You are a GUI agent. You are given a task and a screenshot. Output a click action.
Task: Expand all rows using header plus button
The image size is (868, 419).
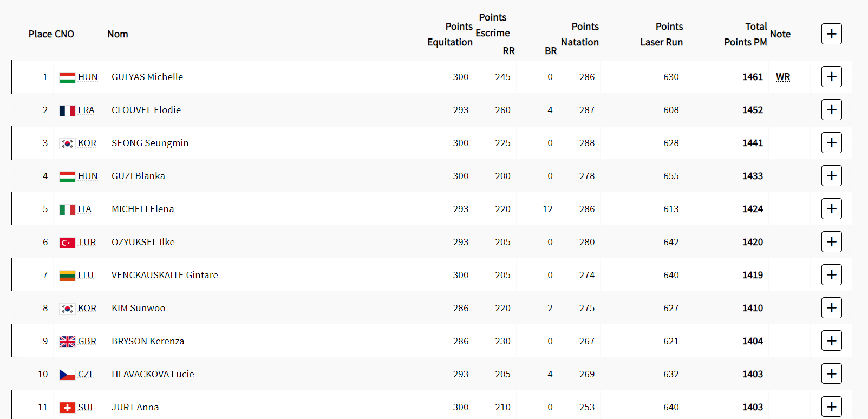coord(831,34)
